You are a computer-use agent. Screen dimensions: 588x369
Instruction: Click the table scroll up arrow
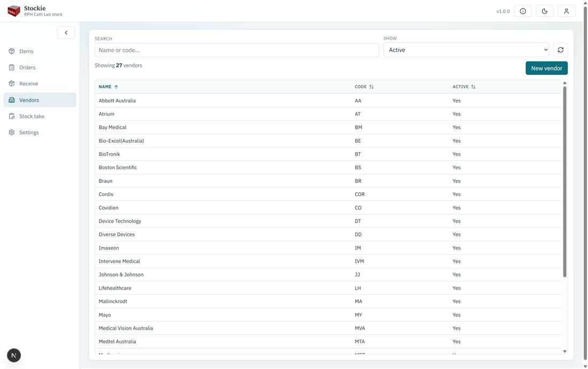coord(564,83)
